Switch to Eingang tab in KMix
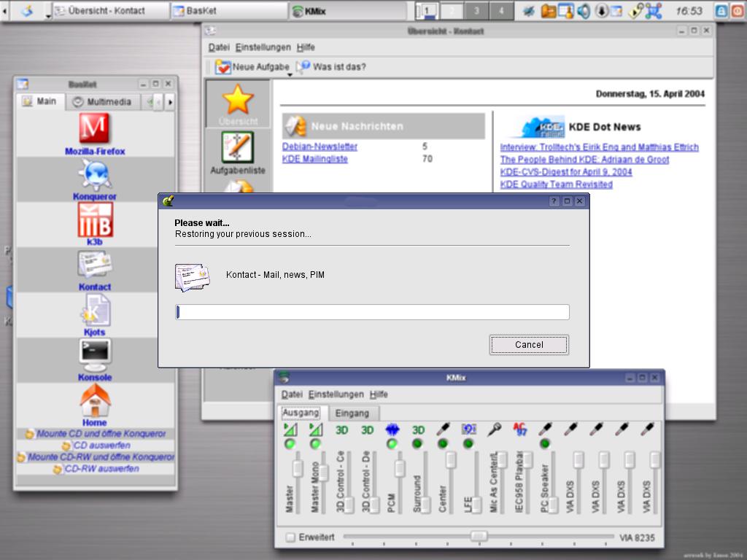Viewport: 747px width, 560px height. click(x=352, y=413)
